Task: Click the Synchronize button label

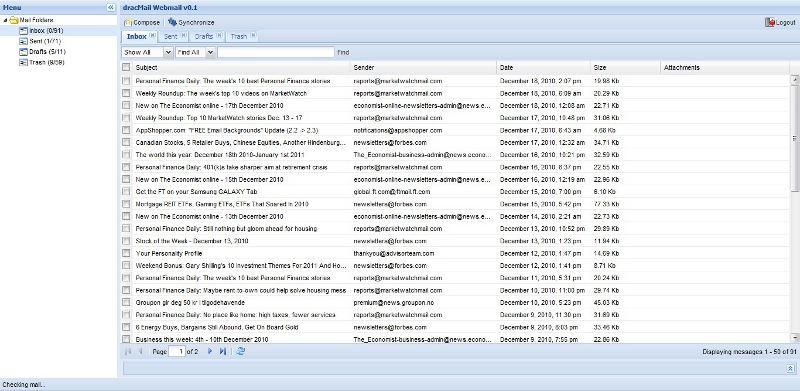Action: point(196,22)
